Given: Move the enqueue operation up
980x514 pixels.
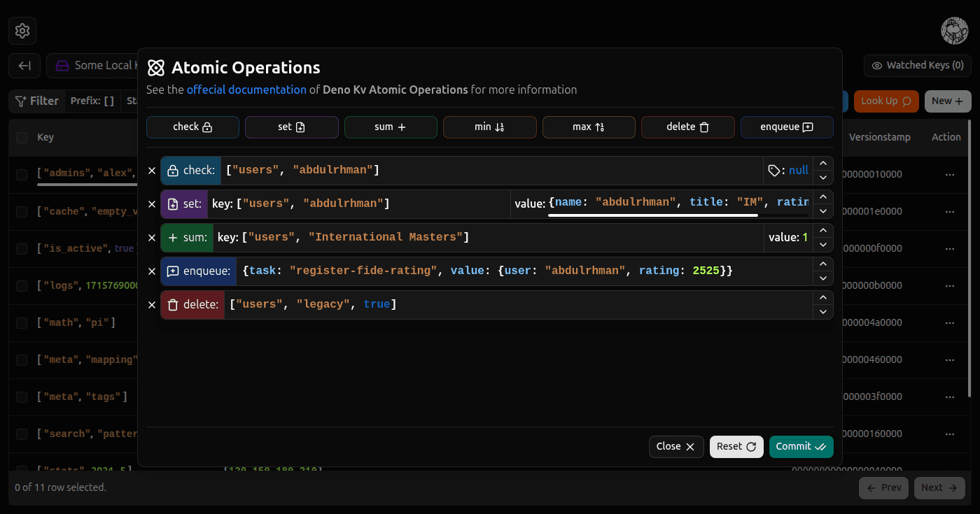Looking at the screenshot, I should point(823,264).
